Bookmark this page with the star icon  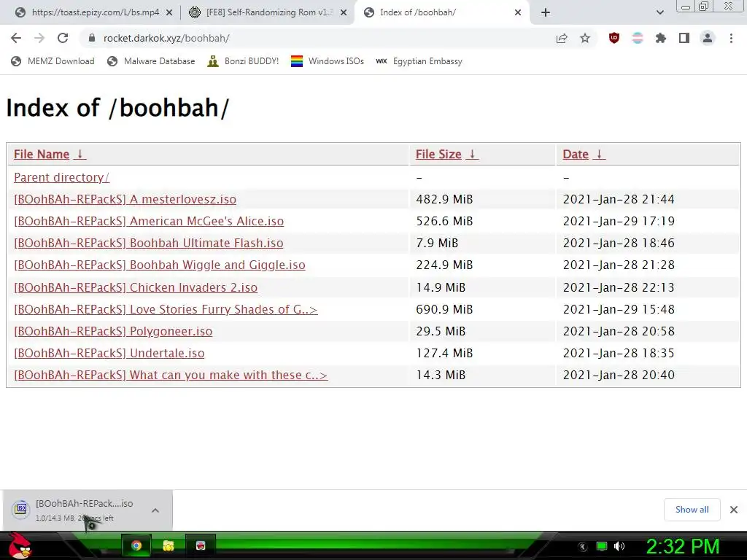tap(585, 38)
